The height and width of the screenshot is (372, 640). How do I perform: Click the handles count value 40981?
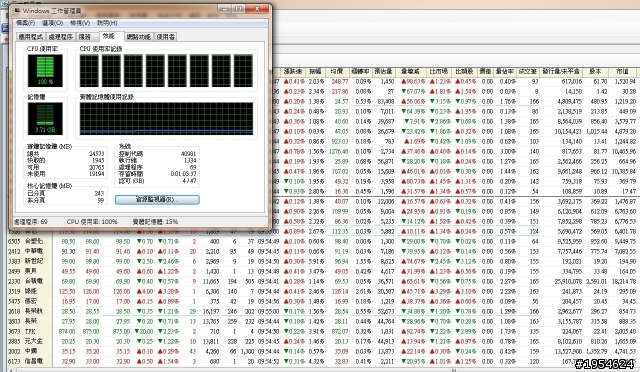pyautogui.click(x=188, y=154)
